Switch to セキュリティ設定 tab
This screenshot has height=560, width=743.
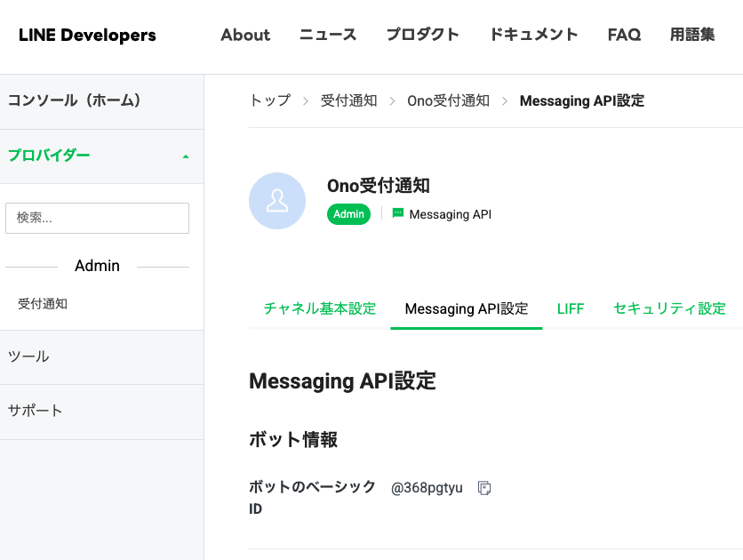(x=669, y=308)
